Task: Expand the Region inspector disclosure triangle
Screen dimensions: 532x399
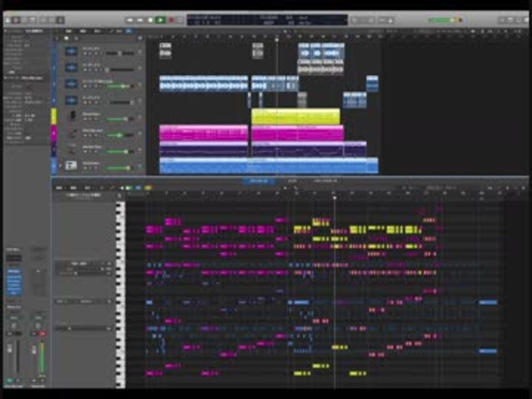Action: coord(6,32)
